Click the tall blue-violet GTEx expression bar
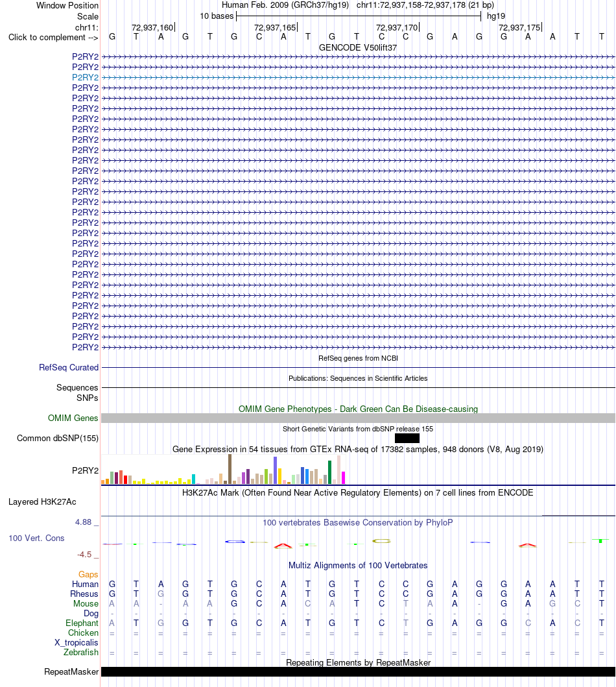Viewport: 616px width, 687px height. pos(276,470)
